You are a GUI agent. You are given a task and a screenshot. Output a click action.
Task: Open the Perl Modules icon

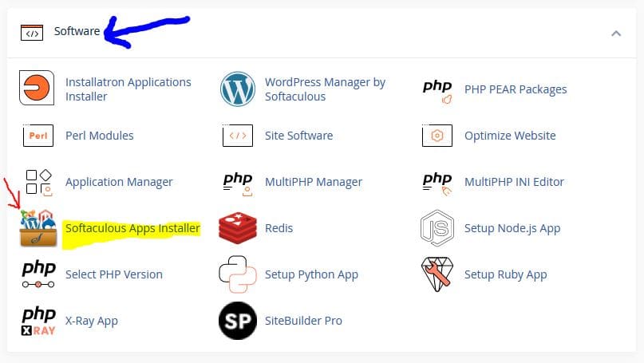(x=38, y=135)
